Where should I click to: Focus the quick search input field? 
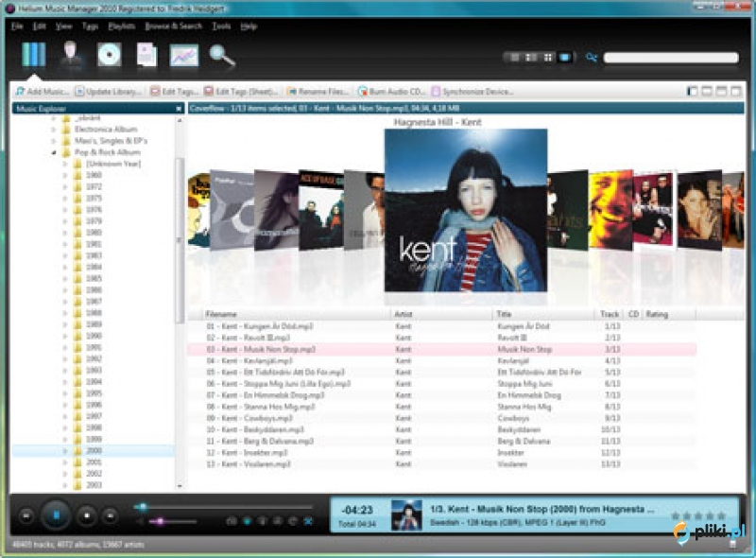tap(671, 58)
